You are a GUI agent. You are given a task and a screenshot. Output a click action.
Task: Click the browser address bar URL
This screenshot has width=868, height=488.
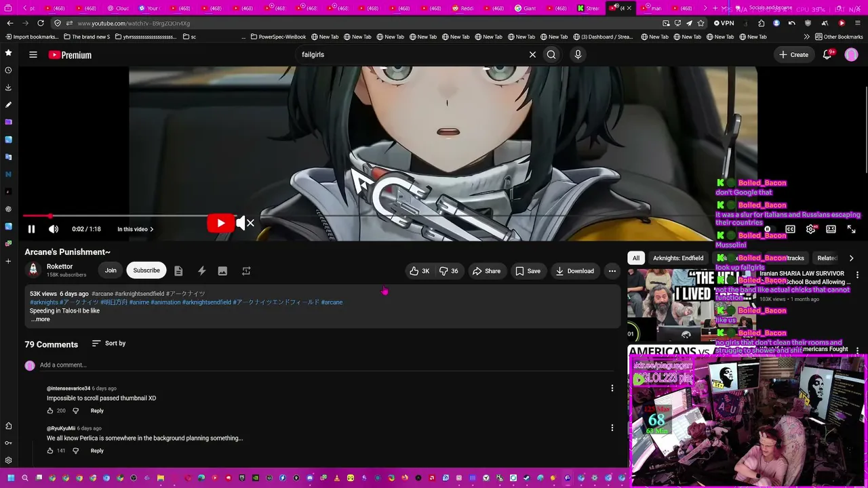pos(134,23)
